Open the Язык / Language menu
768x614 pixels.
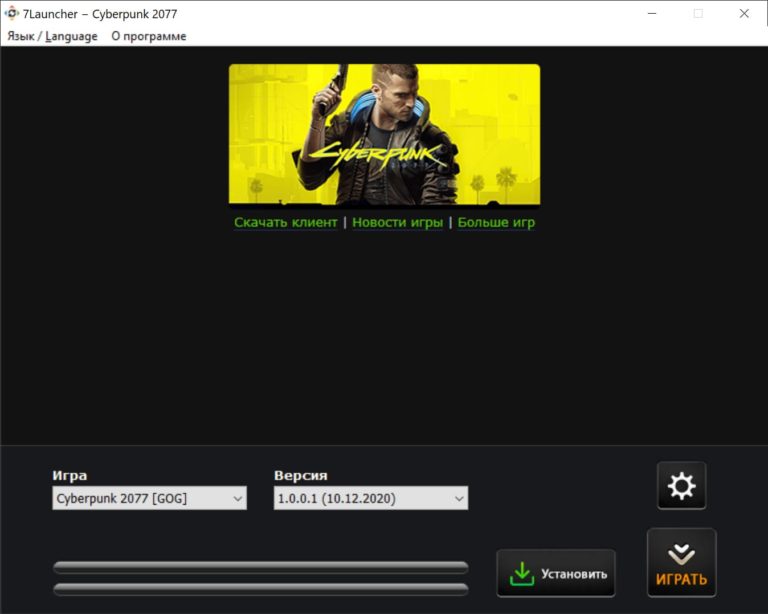point(52,36)
